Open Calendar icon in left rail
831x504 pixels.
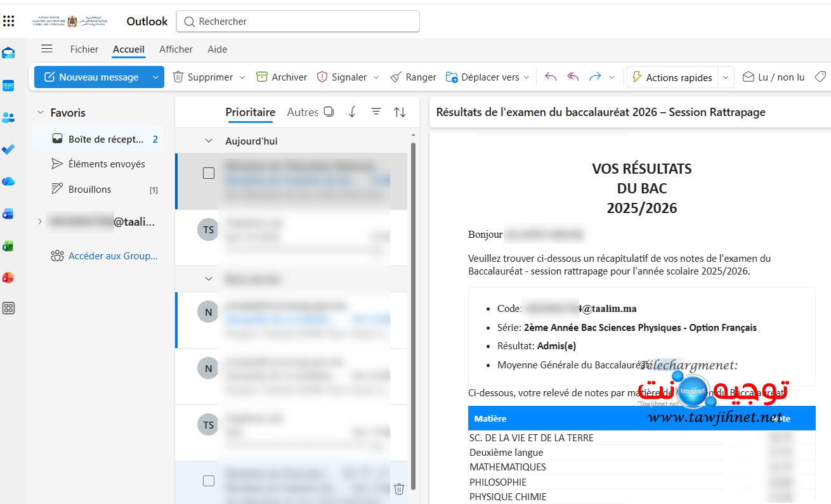click(8, 86)
